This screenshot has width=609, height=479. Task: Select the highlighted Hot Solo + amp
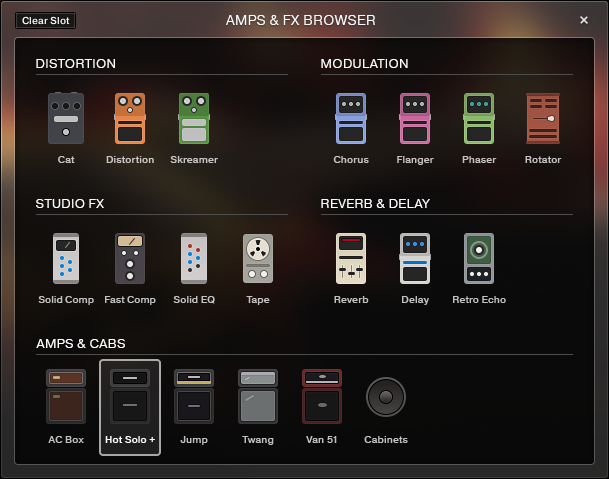coord(130,398)
